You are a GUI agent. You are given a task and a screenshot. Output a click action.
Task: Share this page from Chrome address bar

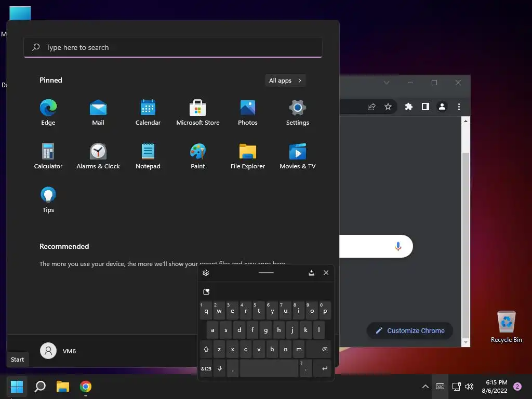click(x=371, y=107)
